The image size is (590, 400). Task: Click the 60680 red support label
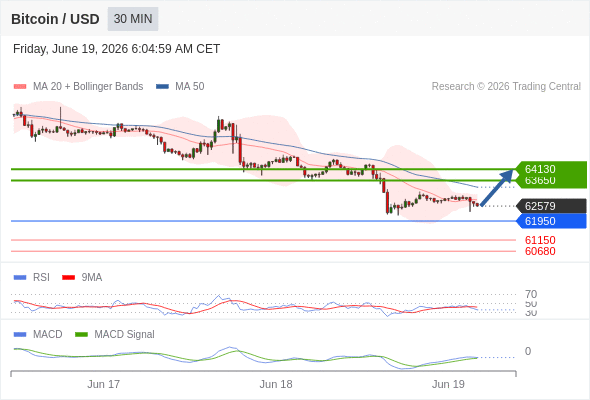tap(540, 251)
